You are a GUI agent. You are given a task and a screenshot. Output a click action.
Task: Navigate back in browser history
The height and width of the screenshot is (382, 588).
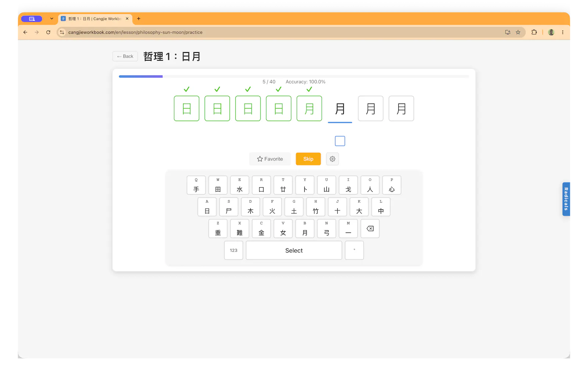(25, 32)
